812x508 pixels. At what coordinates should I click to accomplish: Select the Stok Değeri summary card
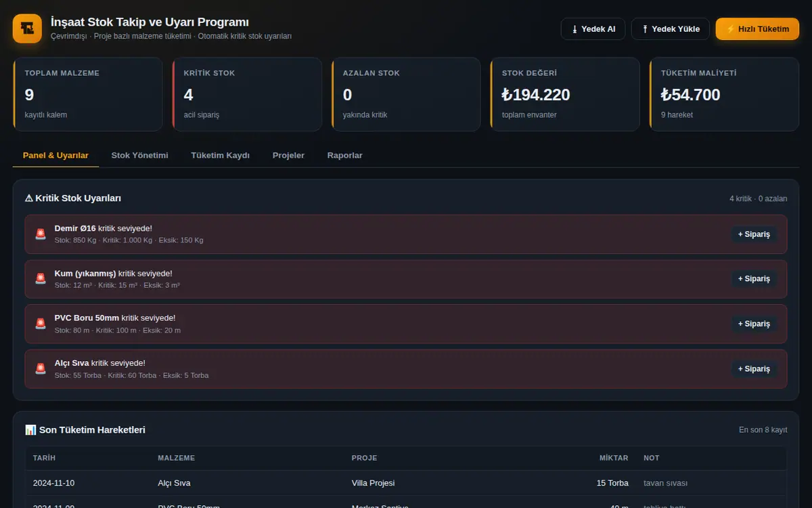point(565,94)
